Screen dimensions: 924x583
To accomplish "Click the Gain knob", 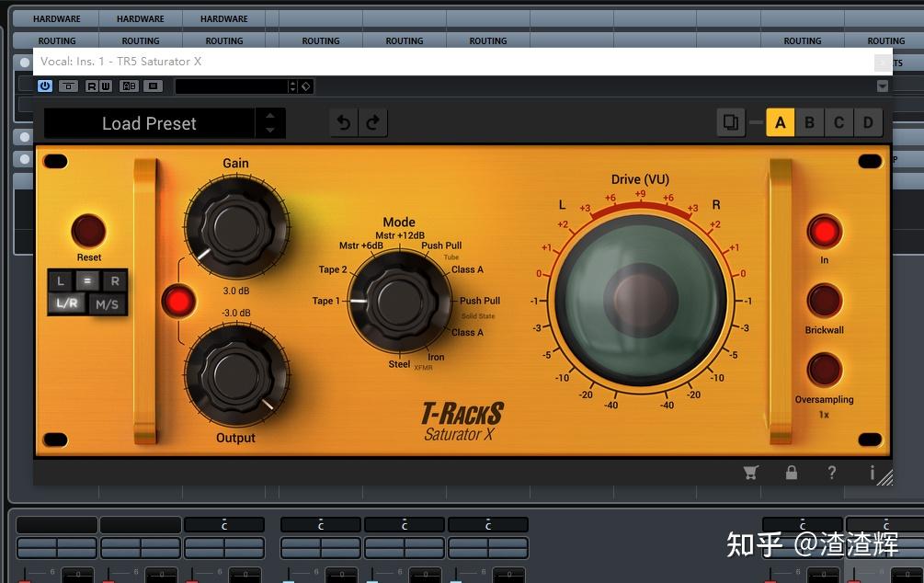I will 237,227.
